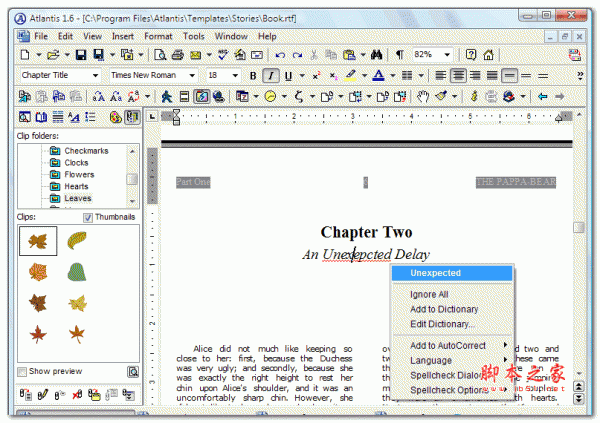The height and width of the screenshot is (423, 600).
Task: Justify text alignment
Action: 492,75
